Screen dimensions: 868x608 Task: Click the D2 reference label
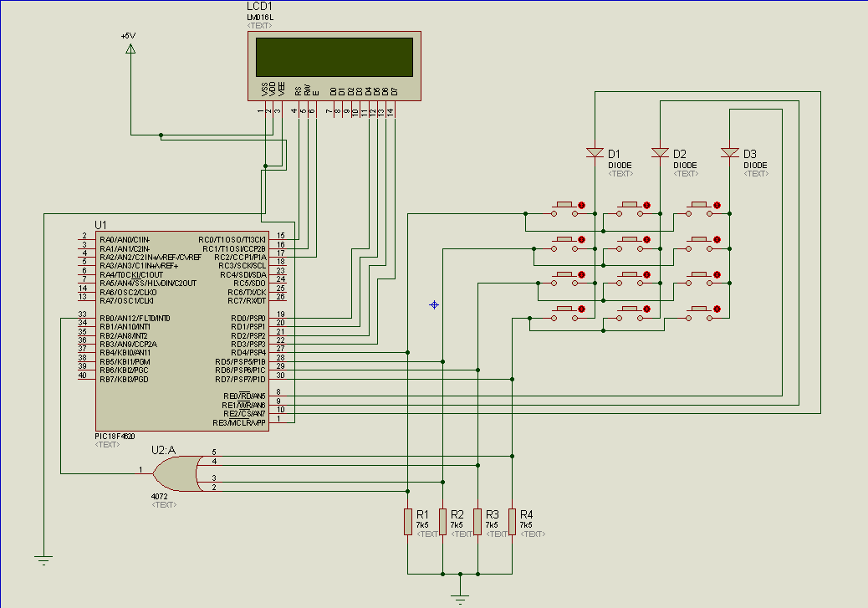tap(680, 154)
